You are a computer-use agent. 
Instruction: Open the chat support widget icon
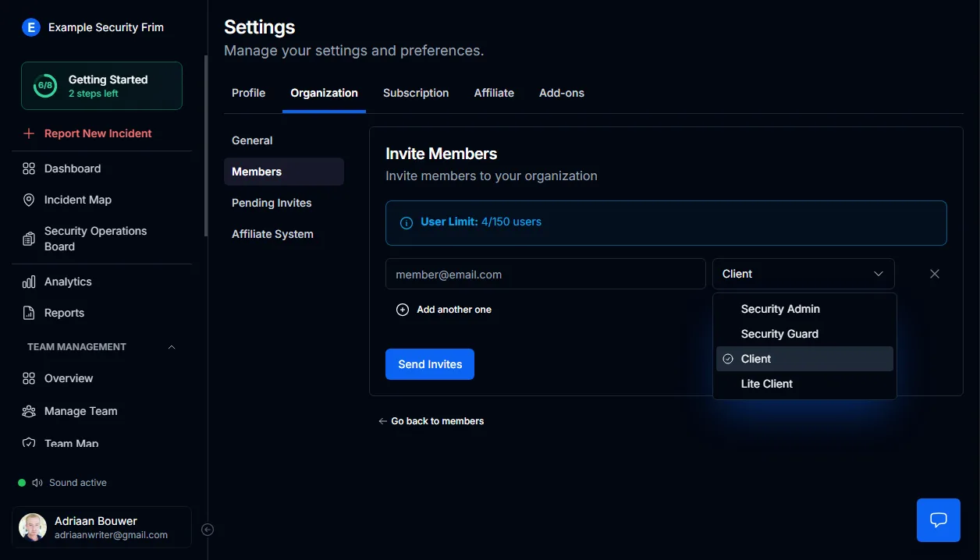938,520
